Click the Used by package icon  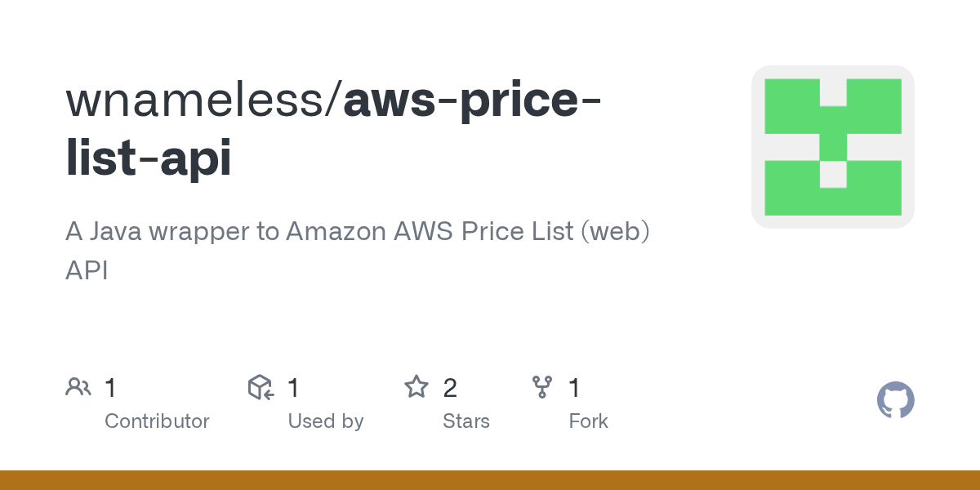[261, 387]
